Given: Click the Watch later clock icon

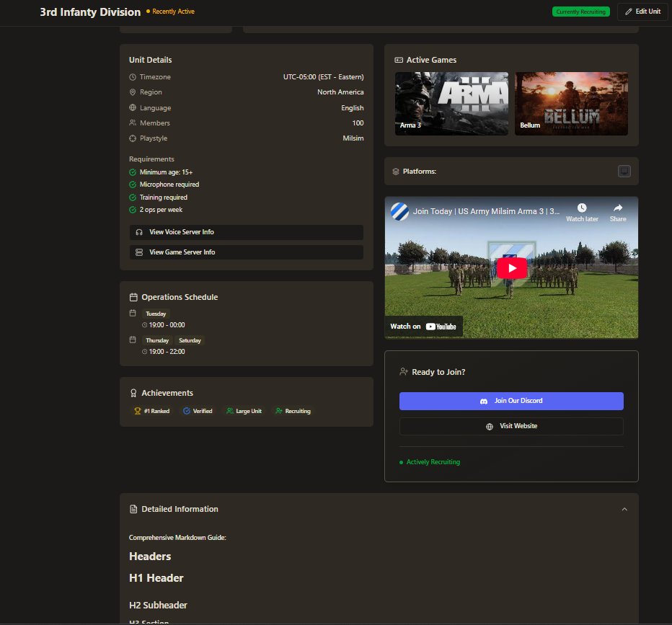Looking at the screenshot, I should [x=582, y=208].
